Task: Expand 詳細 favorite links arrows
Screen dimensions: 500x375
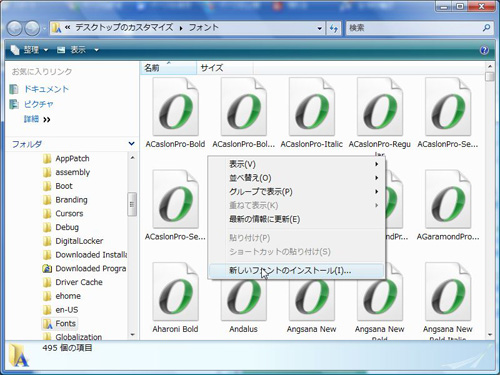Action: [47, 120]
